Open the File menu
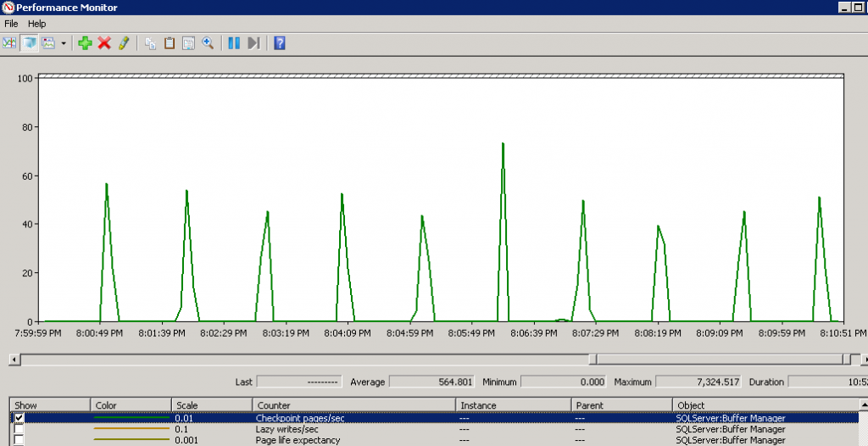Viewport: 868px width, 446px height. click(x=11, y=24)
